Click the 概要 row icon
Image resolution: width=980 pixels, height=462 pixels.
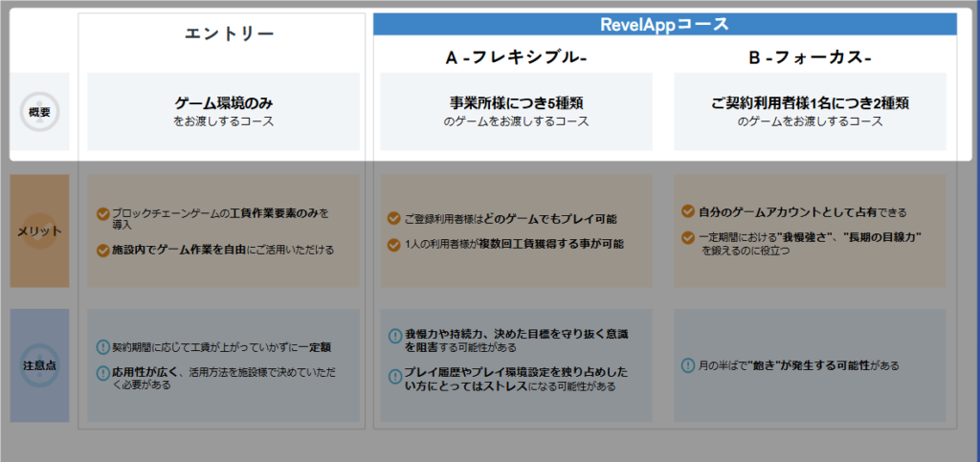tap(39, 112)
